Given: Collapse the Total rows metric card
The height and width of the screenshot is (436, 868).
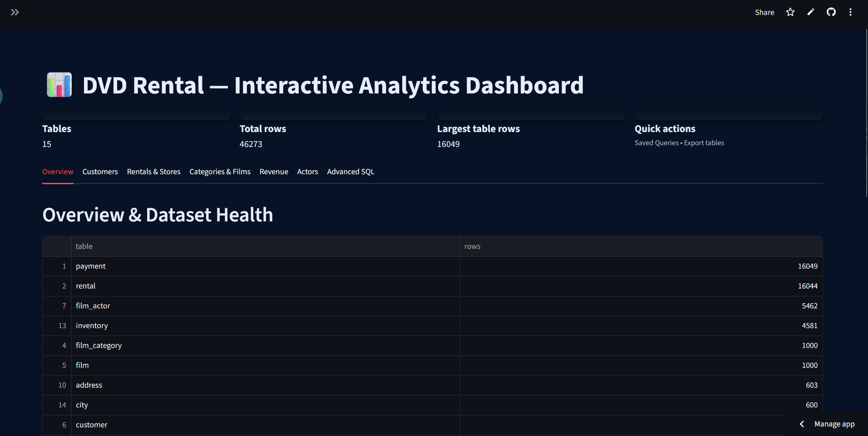Looking at the screenshot, I should click(333, 114).
